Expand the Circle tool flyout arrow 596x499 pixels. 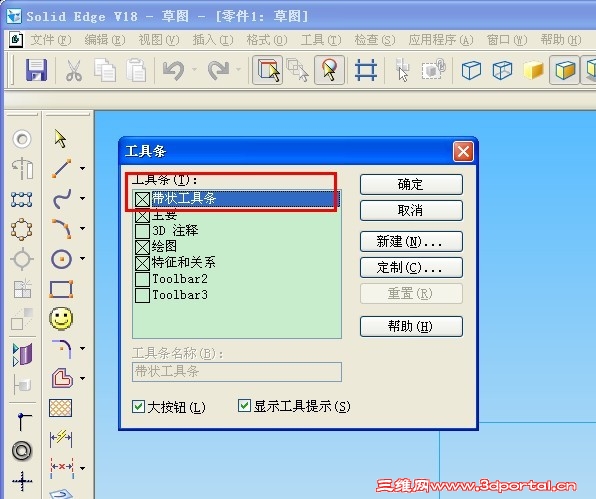tap(82, 259)
